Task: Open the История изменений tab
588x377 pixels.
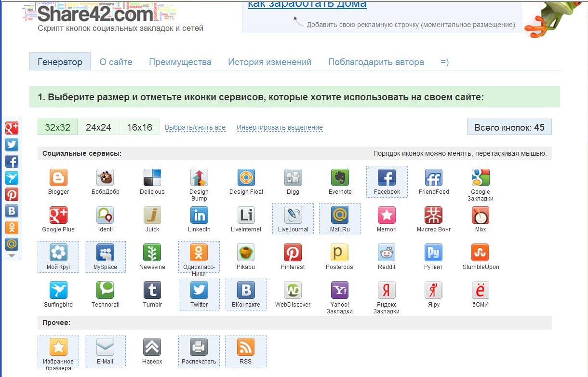Action: click(x=270, y=62)
